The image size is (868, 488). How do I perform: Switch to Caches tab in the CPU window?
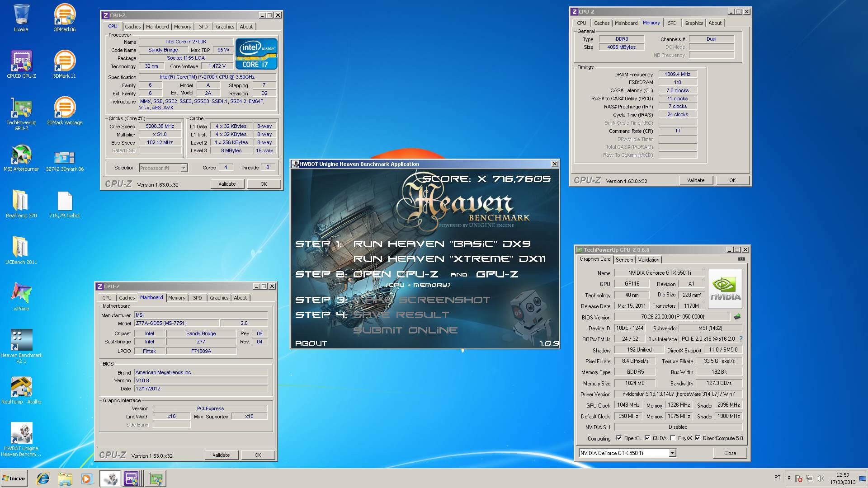[x=133, y=27]
